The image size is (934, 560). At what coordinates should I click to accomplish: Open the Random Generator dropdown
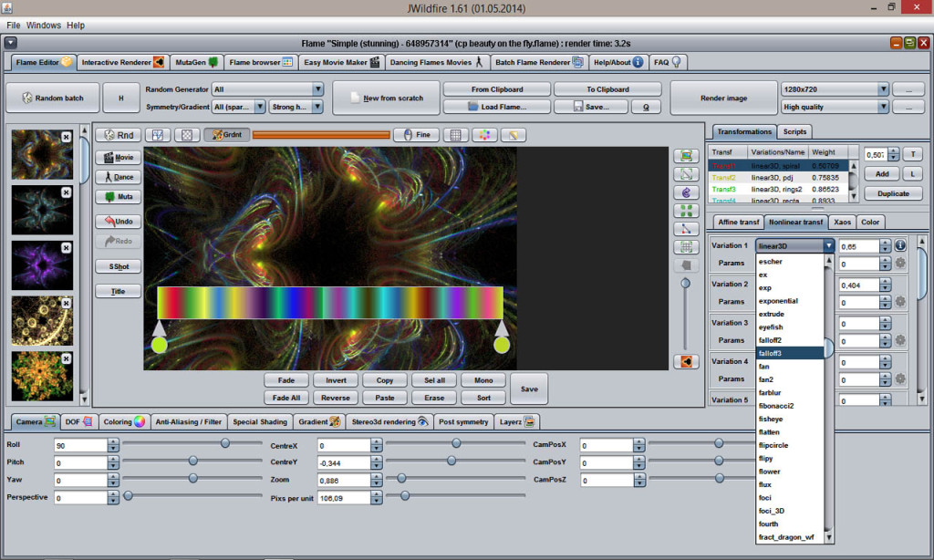click(317, 89)
